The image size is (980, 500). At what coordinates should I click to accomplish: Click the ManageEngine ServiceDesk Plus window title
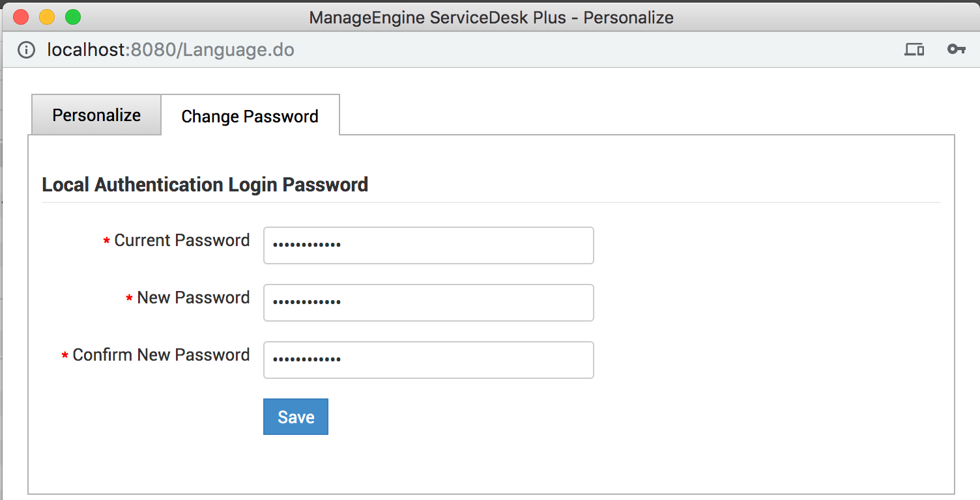pos(491,18)
